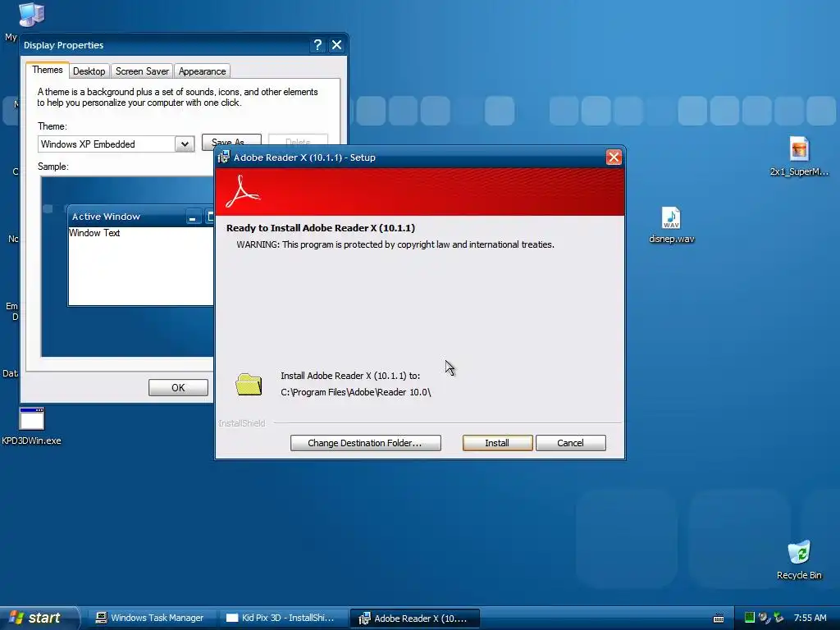The height and width of the screenshot is (630, 840).
Task: Click the 7:55 AM system clock
Action: click(810, 618)
